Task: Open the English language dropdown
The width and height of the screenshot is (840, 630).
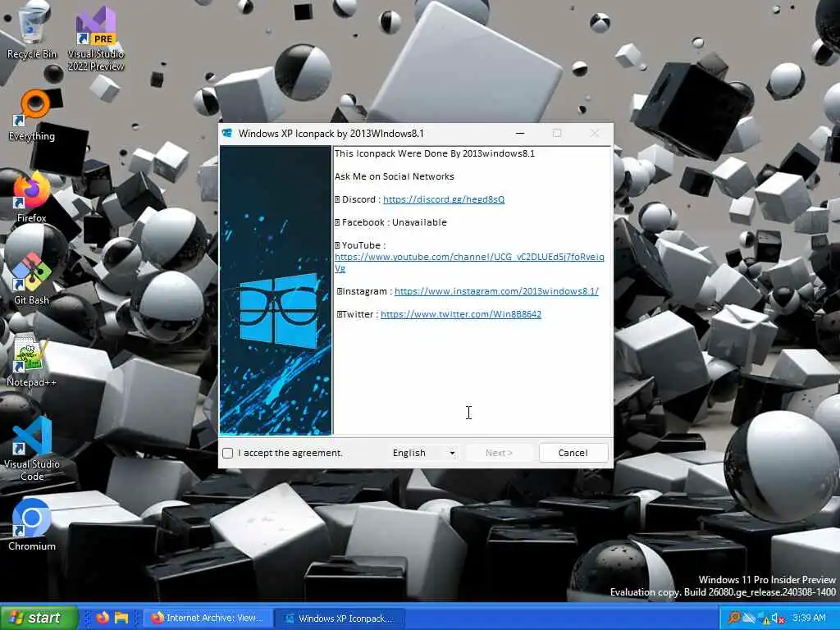Action: point(424,453)
